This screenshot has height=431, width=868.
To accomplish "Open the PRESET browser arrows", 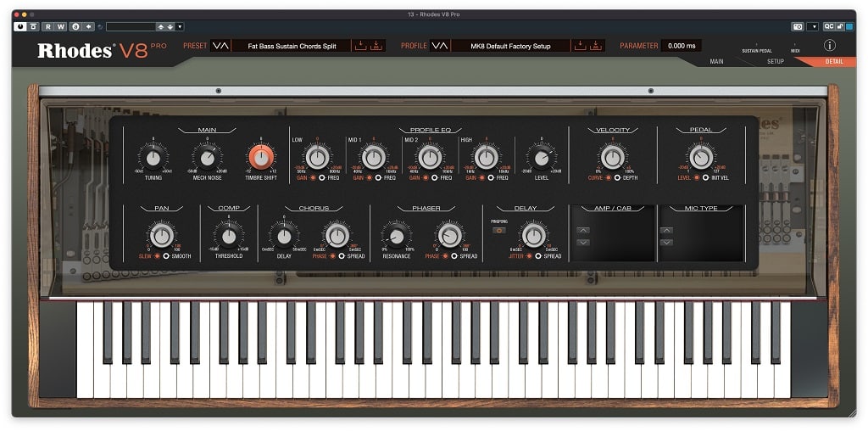I will pos(220,46).
